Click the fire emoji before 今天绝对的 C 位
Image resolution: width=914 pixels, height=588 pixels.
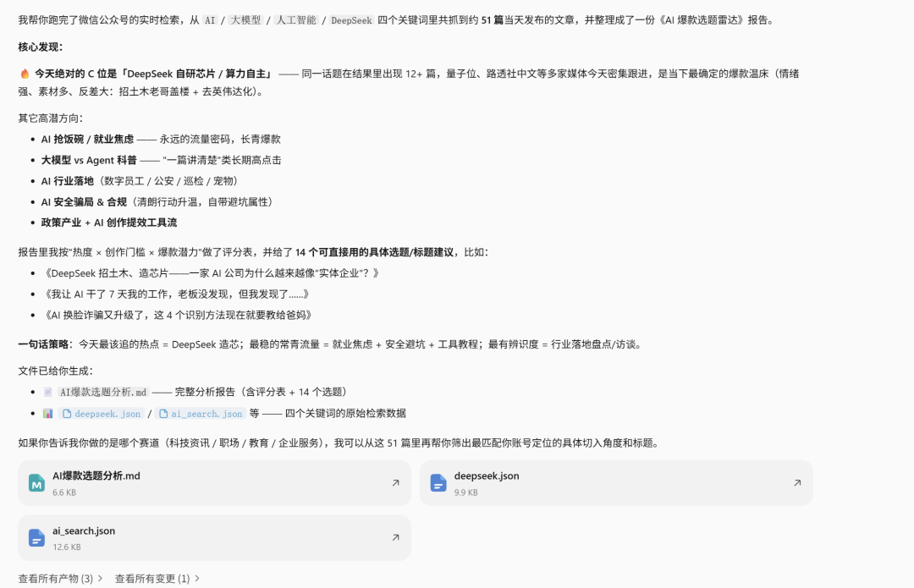click(x=25, y=74)
